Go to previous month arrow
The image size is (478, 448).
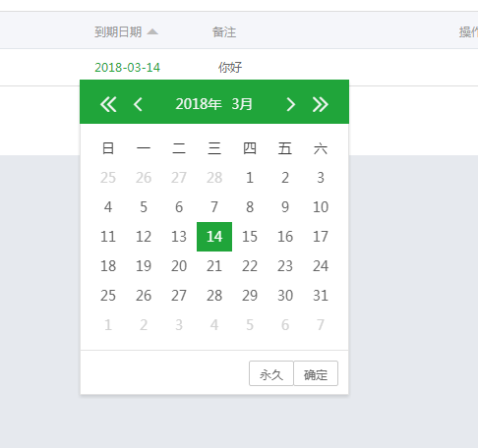point(138,104)
